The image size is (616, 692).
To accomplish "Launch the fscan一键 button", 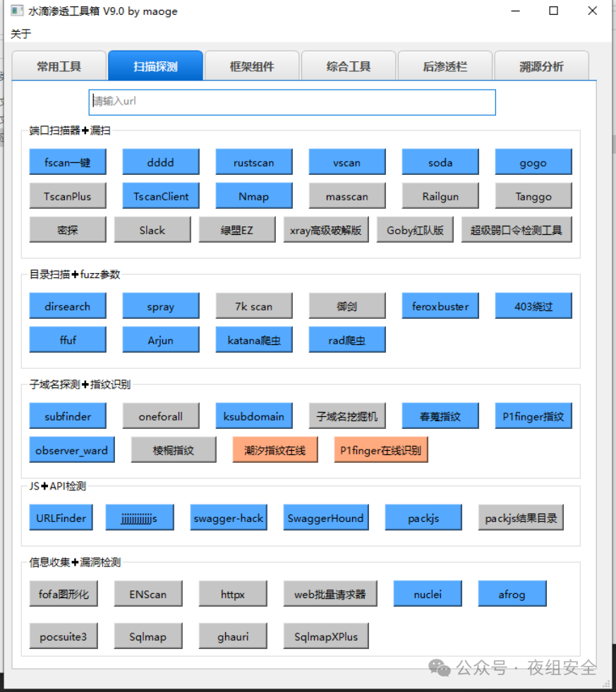I will 68,162.
